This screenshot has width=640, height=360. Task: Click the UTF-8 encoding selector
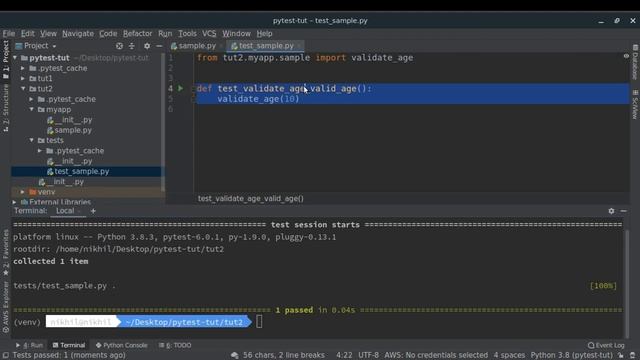[x=368, y=356]
